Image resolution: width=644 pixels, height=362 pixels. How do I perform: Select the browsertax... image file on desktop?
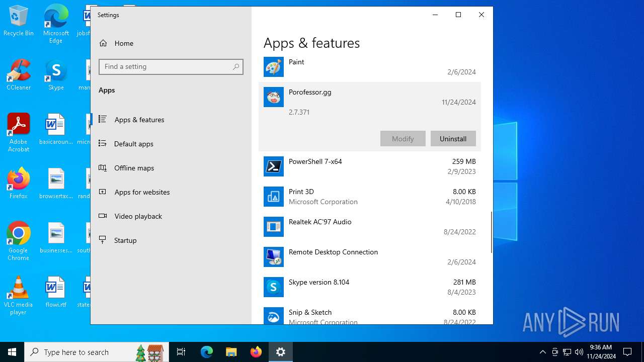pyautogui.click(x=56, y=184)
